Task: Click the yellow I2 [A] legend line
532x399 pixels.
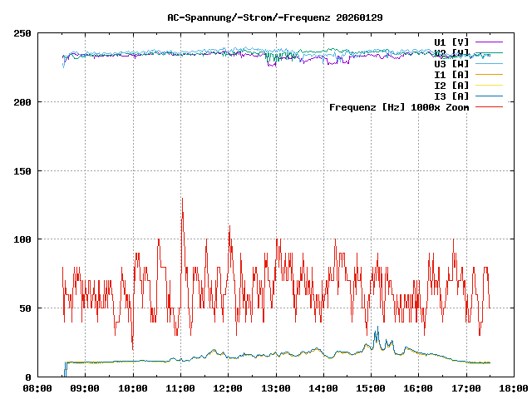Action: coord(489,85)
